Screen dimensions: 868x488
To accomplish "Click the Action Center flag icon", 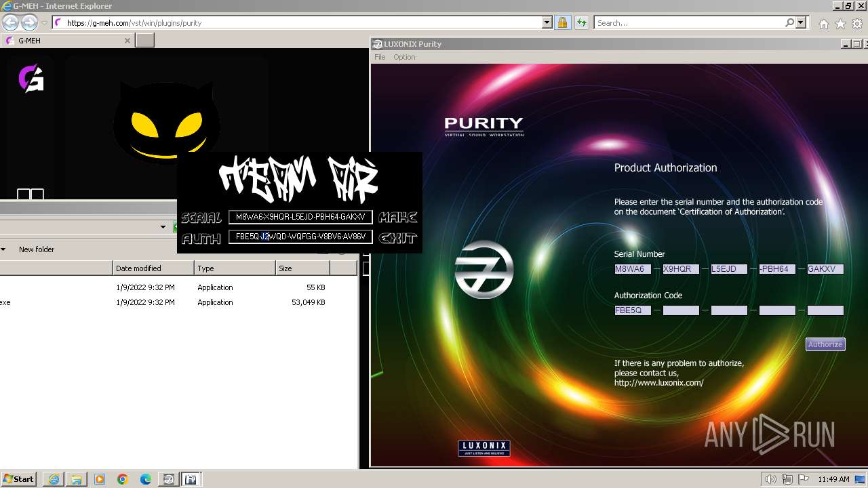I will coord(804,479).
